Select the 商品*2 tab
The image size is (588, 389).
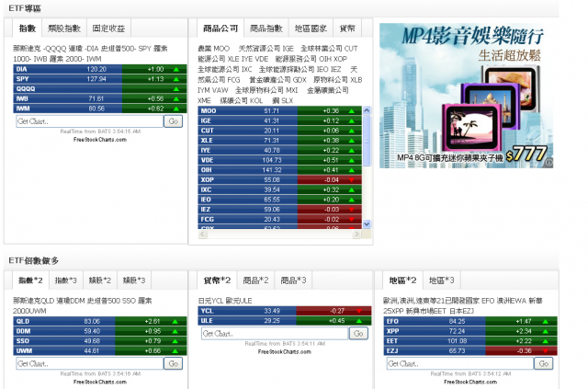(255, 280)
